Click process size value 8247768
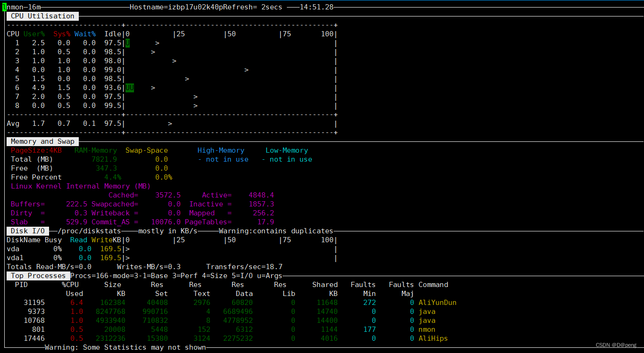 (111, 312)
